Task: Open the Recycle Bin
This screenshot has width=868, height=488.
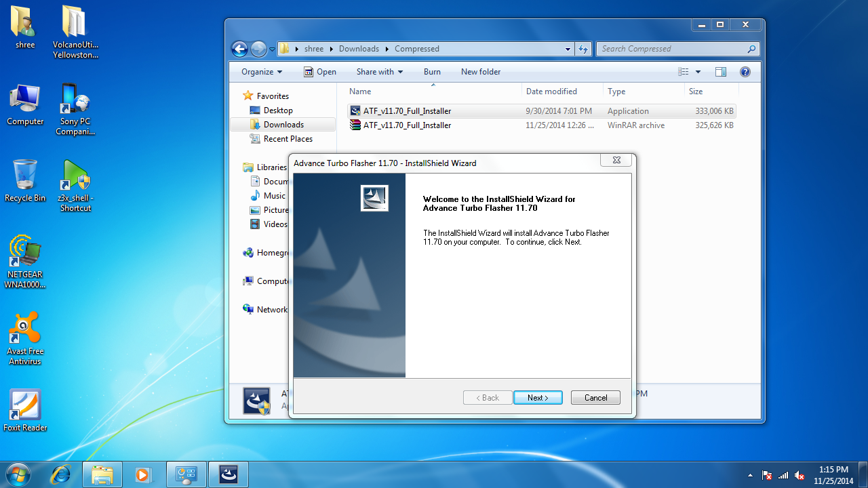Action: click(x=25, y=181)
